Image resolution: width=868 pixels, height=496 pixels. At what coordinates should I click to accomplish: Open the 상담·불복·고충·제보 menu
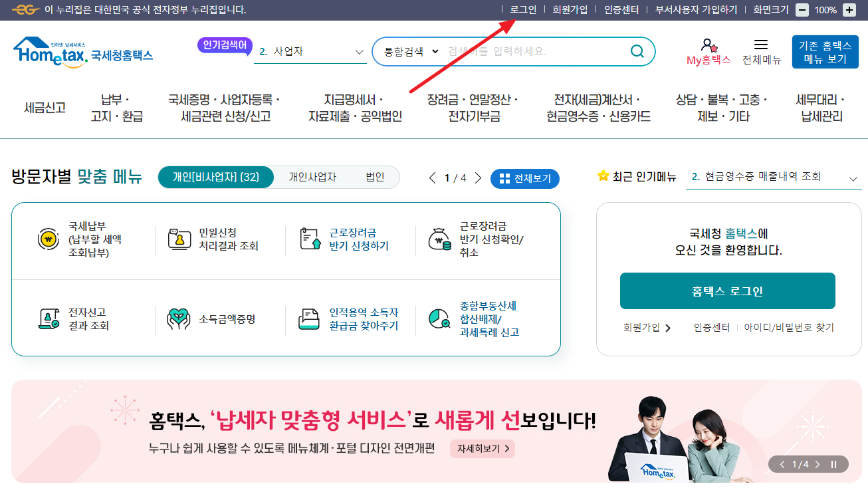pos(721,108)
